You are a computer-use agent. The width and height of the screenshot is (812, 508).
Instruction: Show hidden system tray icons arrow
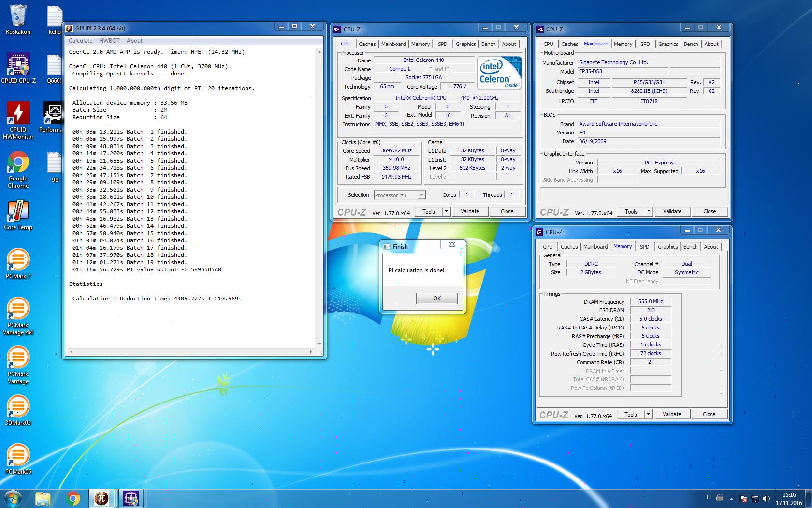coord(731,498)
